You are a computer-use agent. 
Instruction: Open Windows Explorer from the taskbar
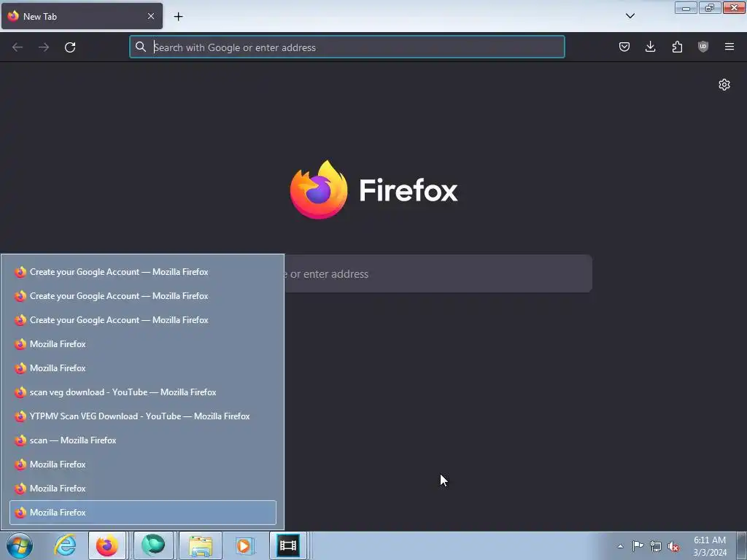pyautogui.click(x=201, y=545)
